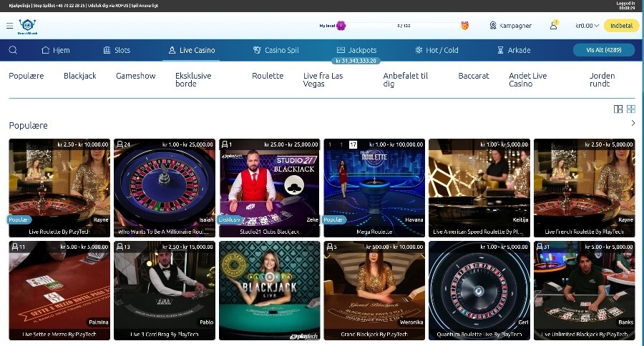Click the Casino Spil cards icon

click(257, 50)
